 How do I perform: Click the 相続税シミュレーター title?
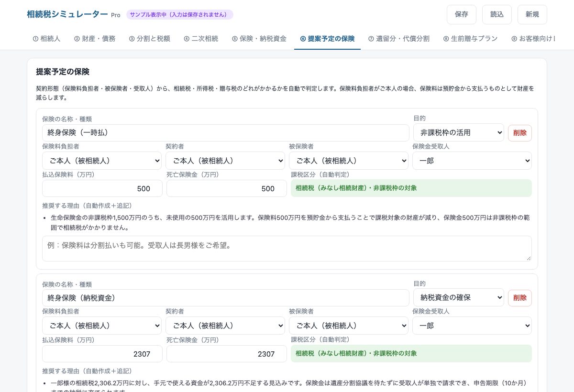67,14
